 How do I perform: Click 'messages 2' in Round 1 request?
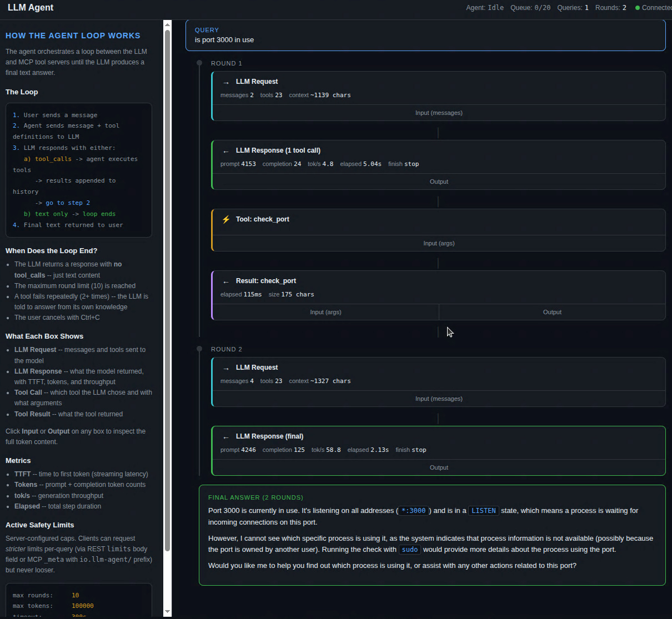click(x=237, y=95)
